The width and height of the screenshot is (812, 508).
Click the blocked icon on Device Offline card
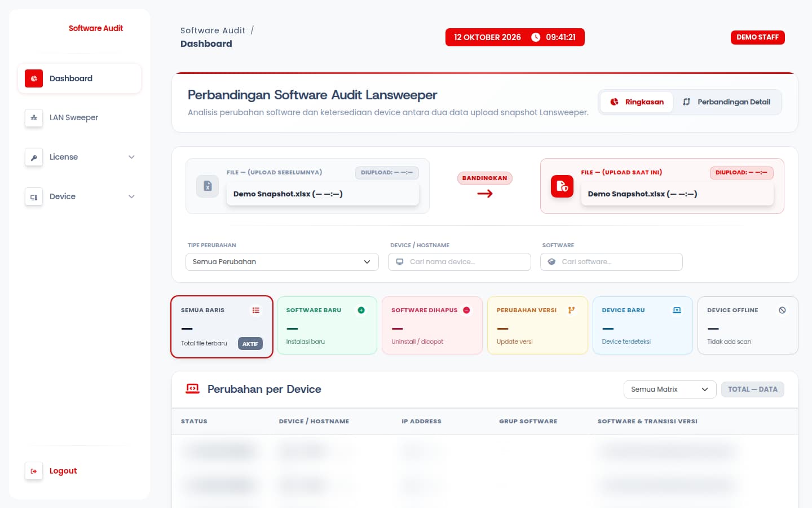click(782, 310)
